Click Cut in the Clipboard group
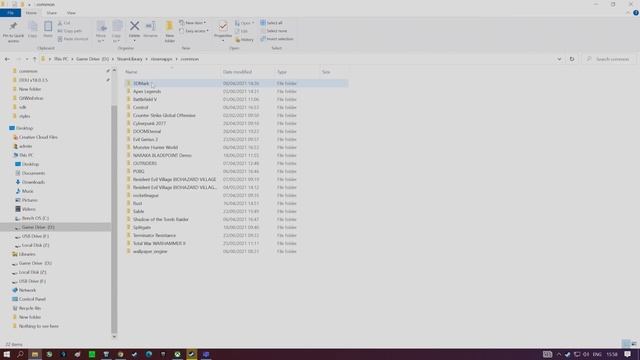The width and height of the screenshot is (640, 360). click(x=64, y=23)
